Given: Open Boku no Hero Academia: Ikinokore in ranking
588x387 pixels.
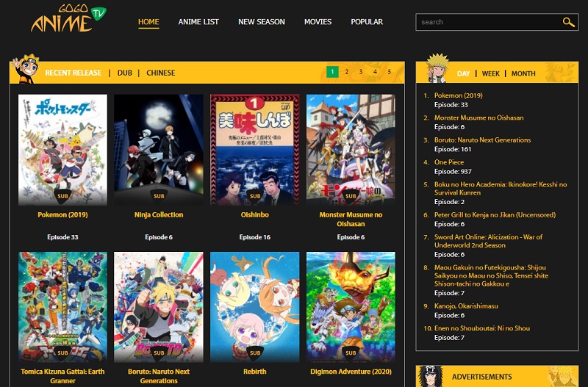Looking at the screenshot, I should click(x=501, y=189).
